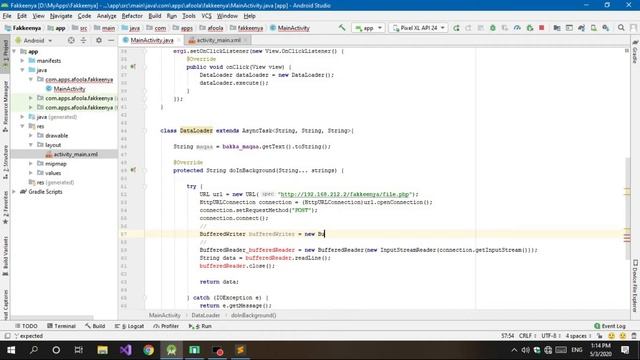
Task: Open Project Structure toolbar icon
Action: [557, 28]
